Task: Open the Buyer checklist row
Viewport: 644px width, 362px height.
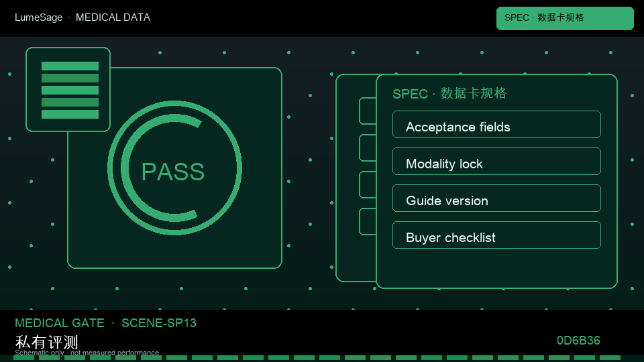Action: tap(496, 235)
